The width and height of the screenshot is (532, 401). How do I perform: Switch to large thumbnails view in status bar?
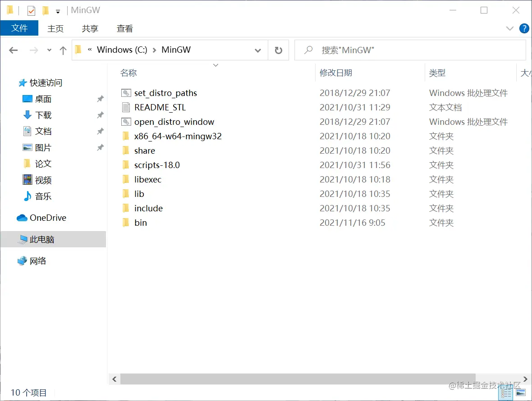click(x=521, y=392)
